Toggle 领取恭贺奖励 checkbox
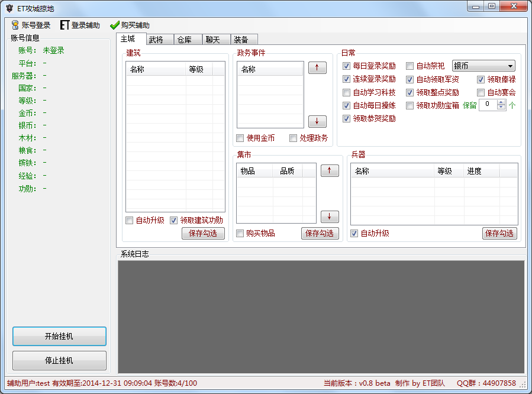Screen dimensions: 532x394 (346, 119)
